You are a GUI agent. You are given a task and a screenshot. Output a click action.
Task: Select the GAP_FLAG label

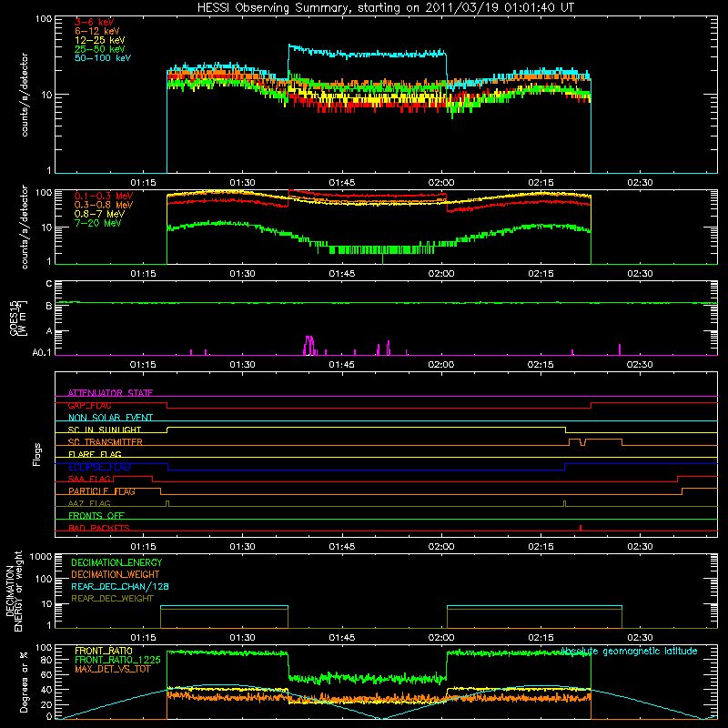coord(89,405)
